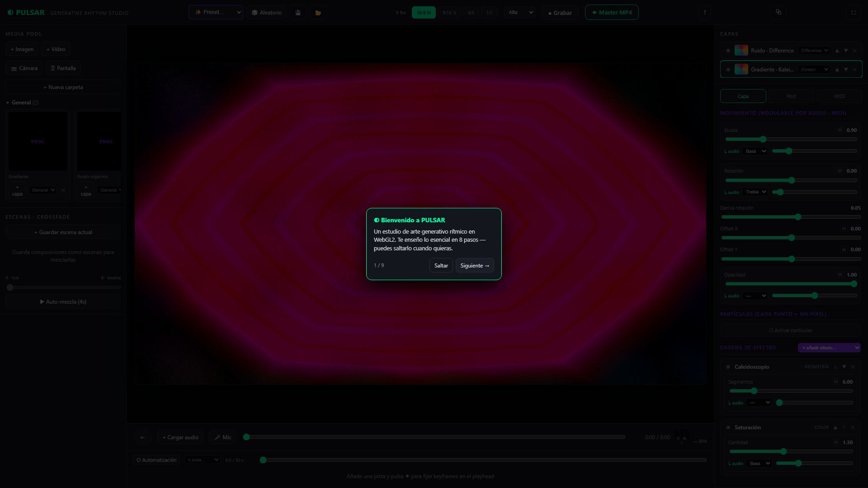Click the Cámara source button
Viewport: 868px width, 488px height.
(x=24, y=68)
